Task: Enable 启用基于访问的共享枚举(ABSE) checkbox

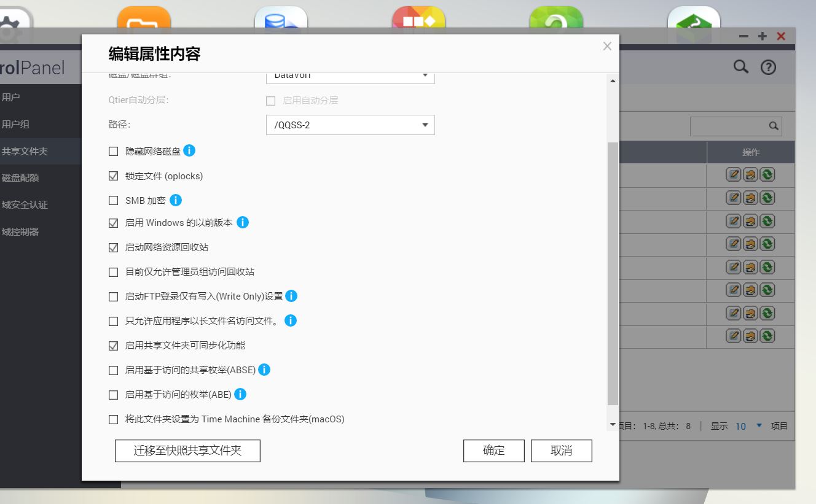Action: click(113, 370)
